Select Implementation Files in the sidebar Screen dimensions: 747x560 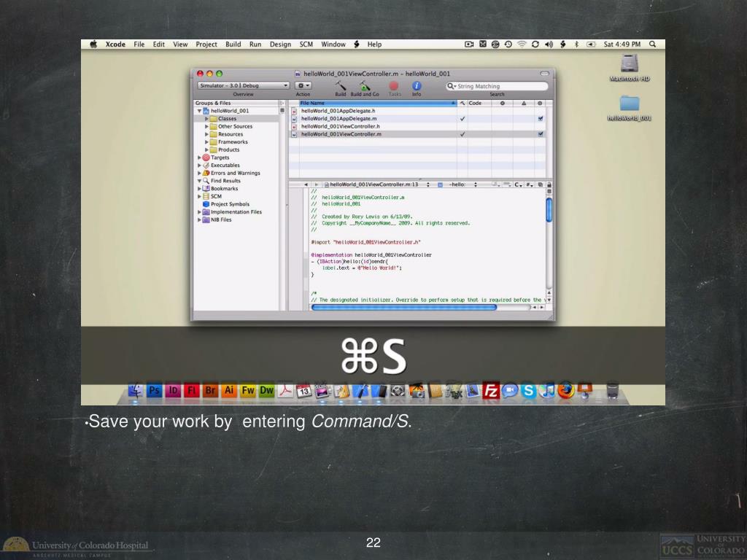pyautogui.click(x=236, y=212)
